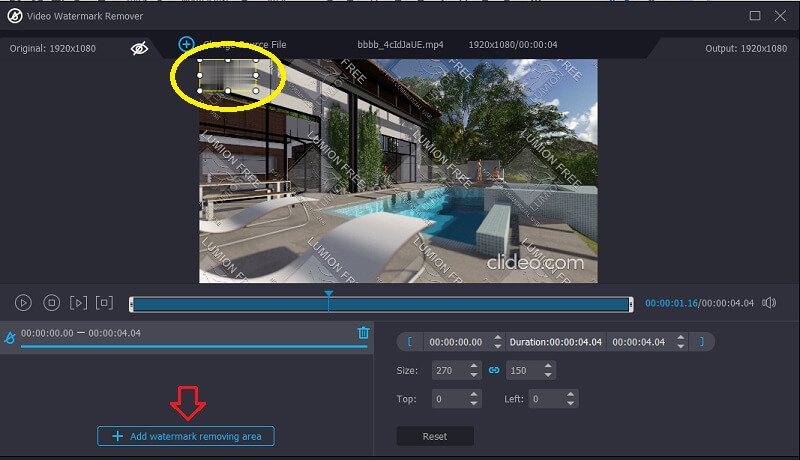Increase the Top offset value
The height and width of the screenshot is (460, 800).
pyautogui.click(x=474, y=395)
